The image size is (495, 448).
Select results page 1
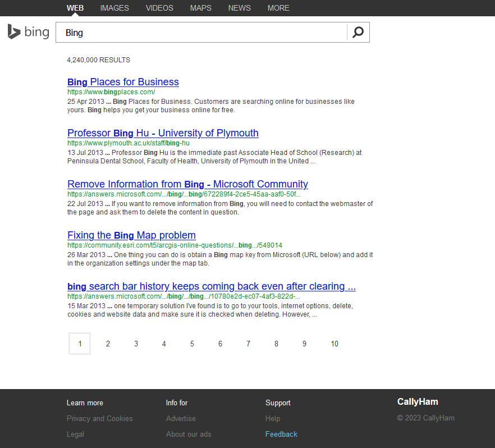80,344
